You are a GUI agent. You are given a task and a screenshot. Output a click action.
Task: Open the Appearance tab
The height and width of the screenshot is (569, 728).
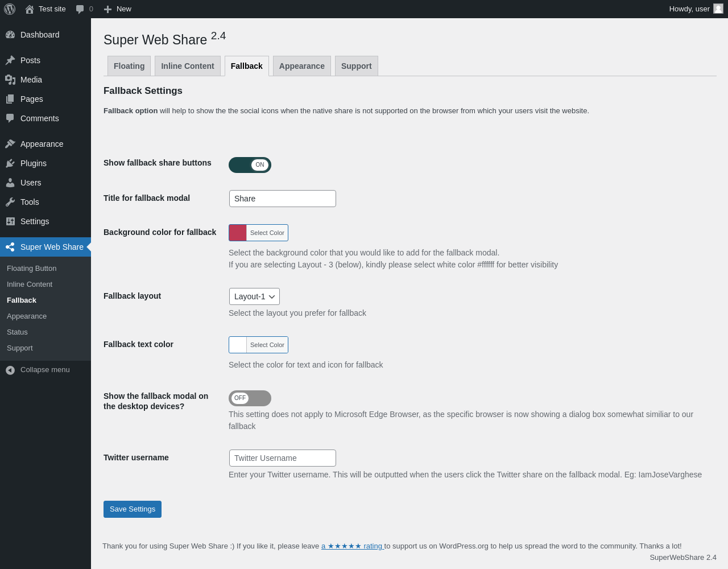[302, 66]
